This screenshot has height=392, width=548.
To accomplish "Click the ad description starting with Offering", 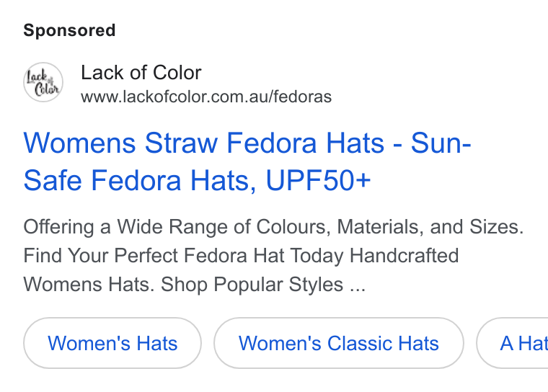I will pyautogui.click(x=273, y=256).
